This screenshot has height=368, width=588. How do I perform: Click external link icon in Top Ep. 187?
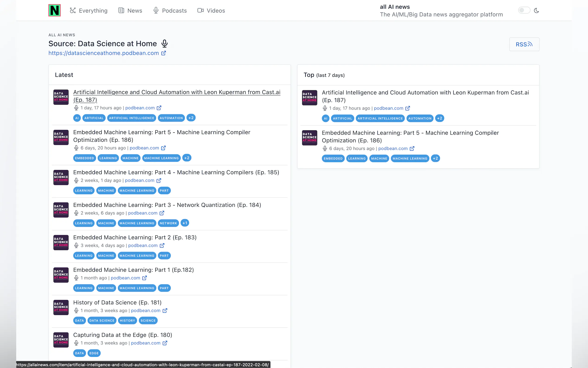pos(408,108)
